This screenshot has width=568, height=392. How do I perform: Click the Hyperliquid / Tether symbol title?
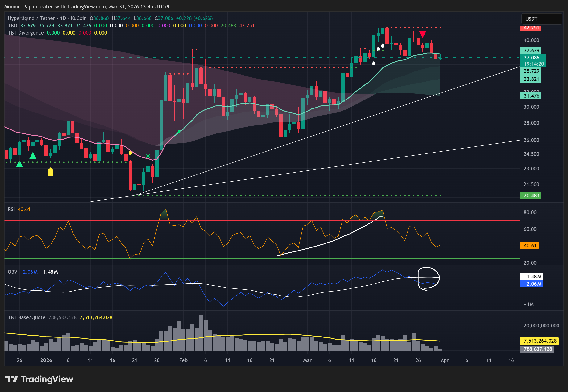[31, 18]
